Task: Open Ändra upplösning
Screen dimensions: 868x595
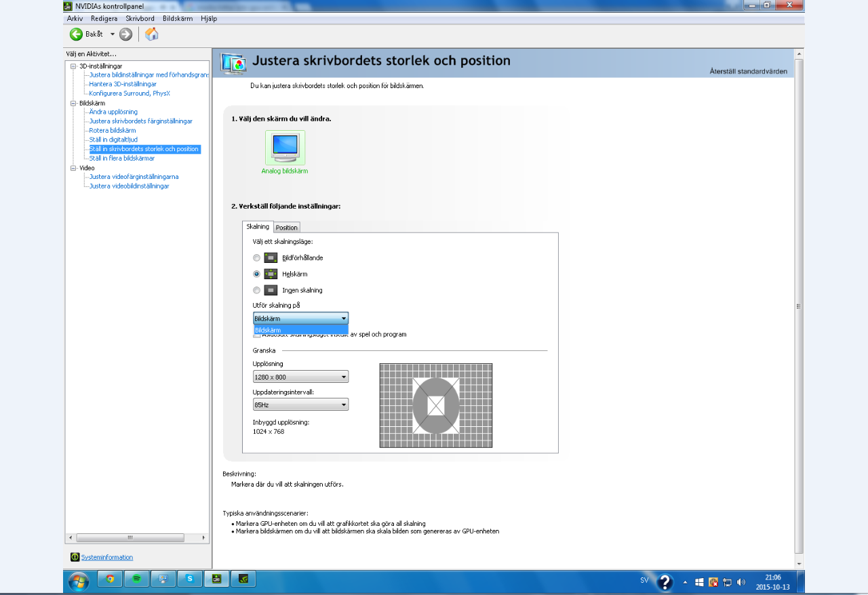Action: pos(113,112)
